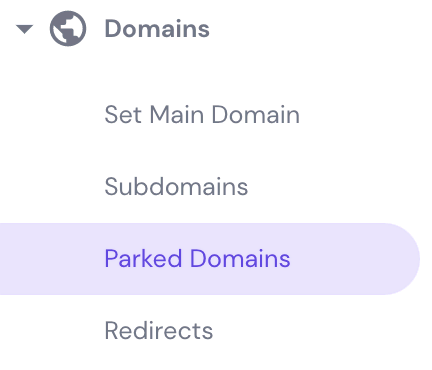This screenshot has height=370, width=432.
Task: Hide Domains submenu via down-pointing caret
Action: point(25,29)
